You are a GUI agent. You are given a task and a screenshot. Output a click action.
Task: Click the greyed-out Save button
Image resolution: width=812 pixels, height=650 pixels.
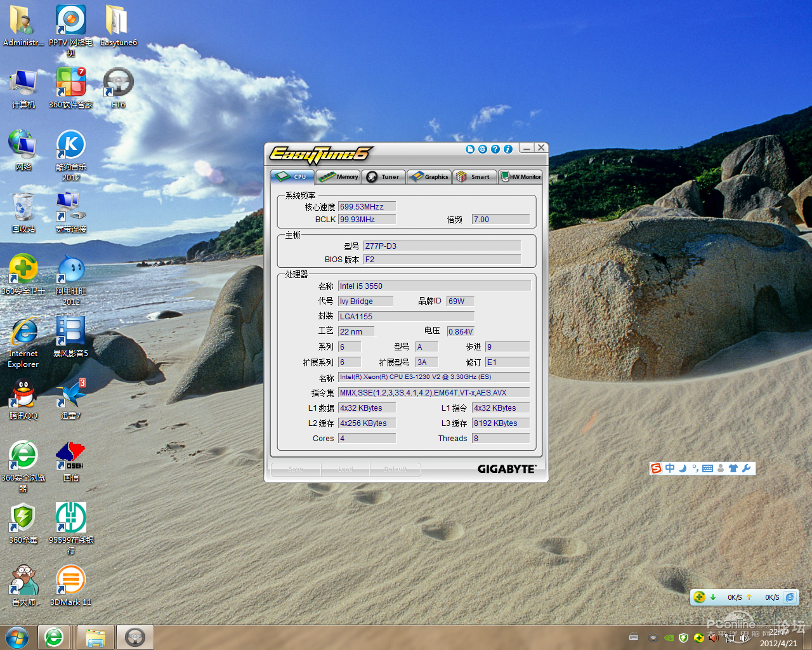tap(296, 469)
